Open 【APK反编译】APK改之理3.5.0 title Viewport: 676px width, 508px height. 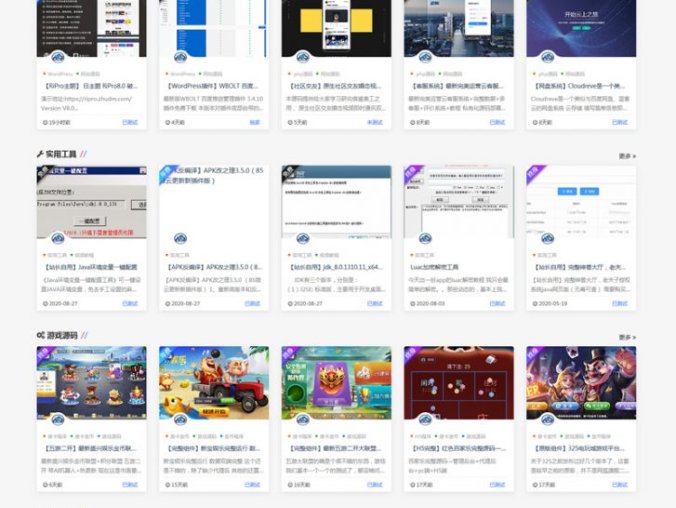[x=214, y=267]
